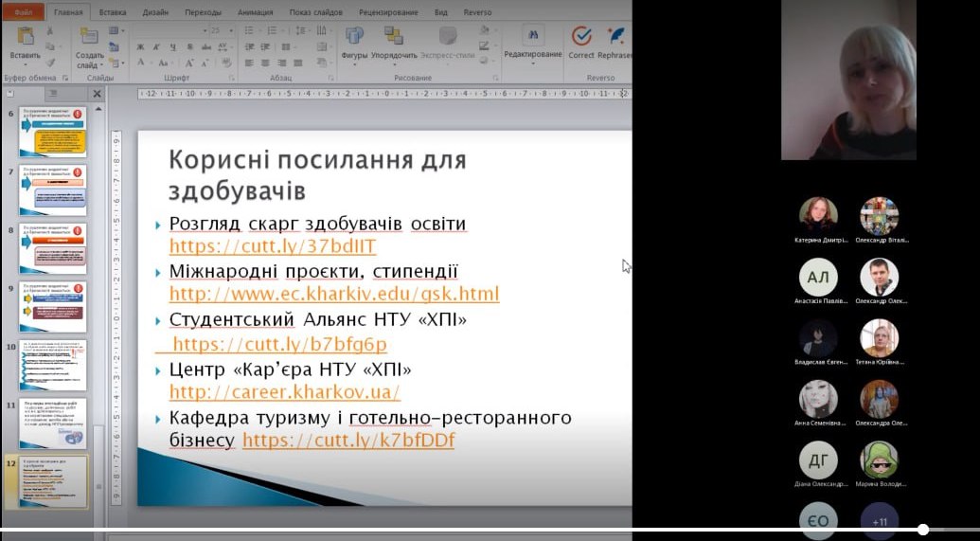Switch to the Анимация tab

(255, 12)
